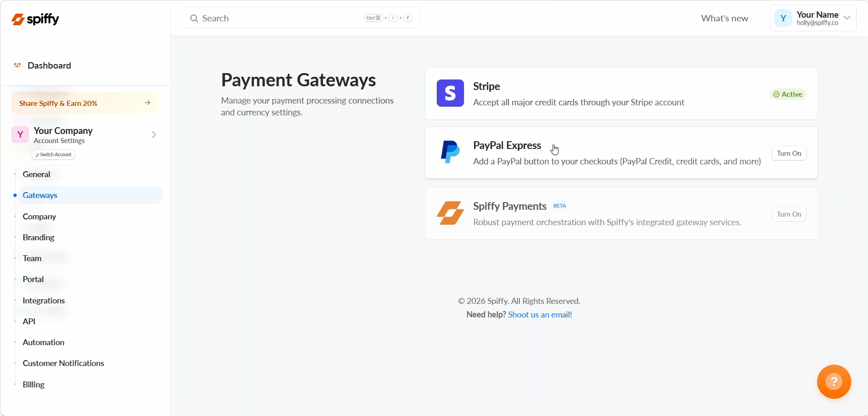Open the Dashboard sidebar item

point(49,65)
